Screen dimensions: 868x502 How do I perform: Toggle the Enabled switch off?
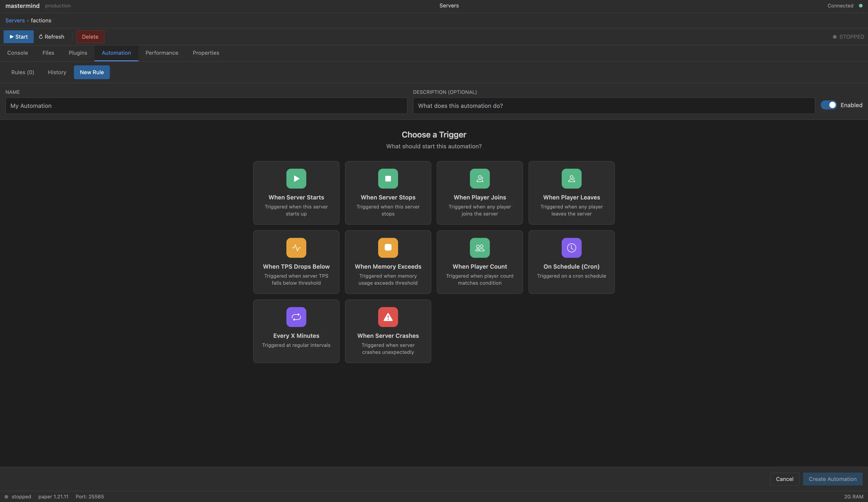click(x=829, y=105)
